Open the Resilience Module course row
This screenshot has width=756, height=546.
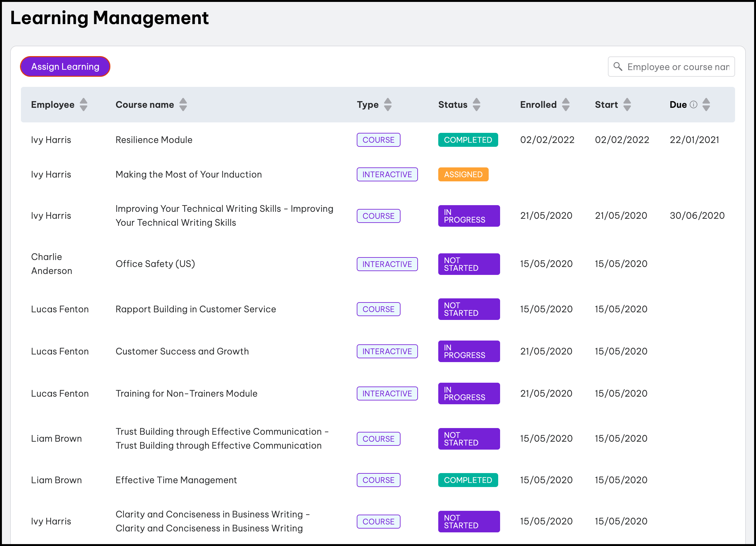154,140
